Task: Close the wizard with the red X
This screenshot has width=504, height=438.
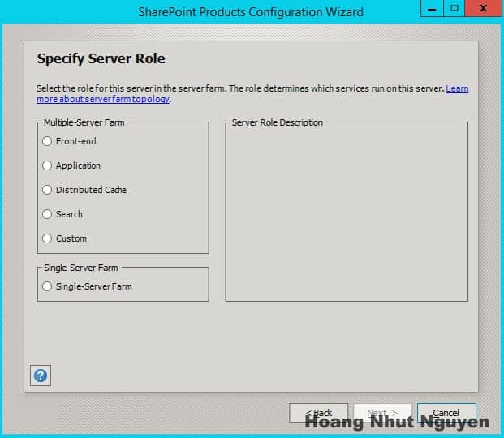Action: pyautogui.click(x=484, y=8)
